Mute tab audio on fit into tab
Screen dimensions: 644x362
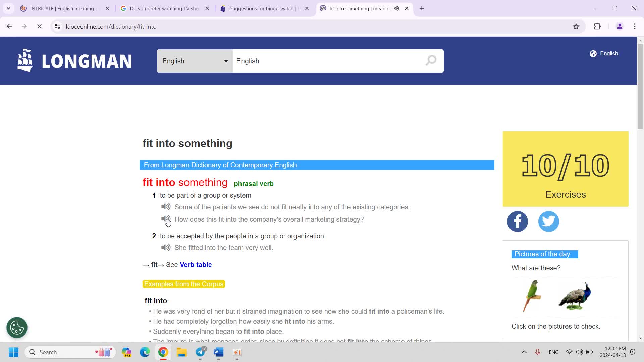pos(396,8)
